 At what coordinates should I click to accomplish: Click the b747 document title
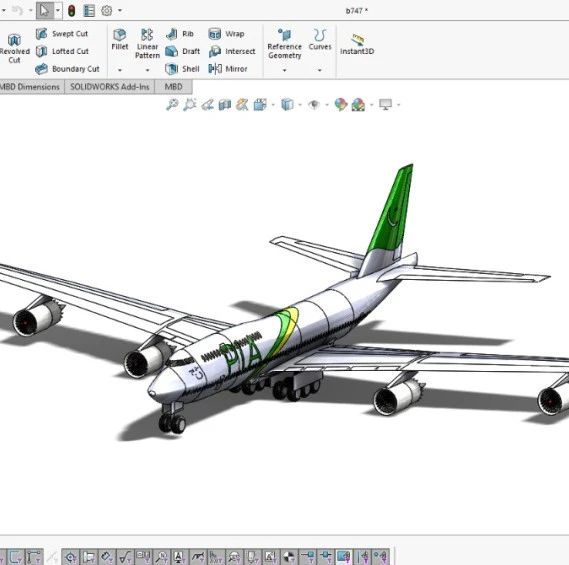(x=356, y=11)
